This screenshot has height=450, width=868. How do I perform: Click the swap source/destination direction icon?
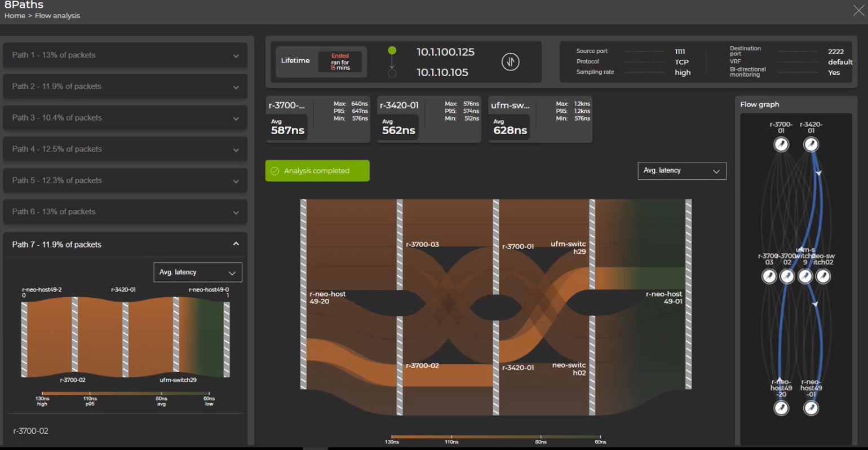click(510, 61)
